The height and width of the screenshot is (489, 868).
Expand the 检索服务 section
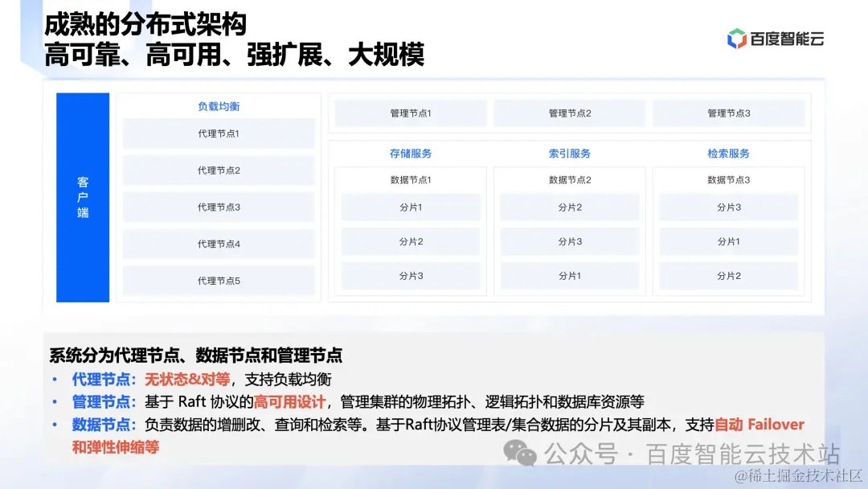point(728,154)
